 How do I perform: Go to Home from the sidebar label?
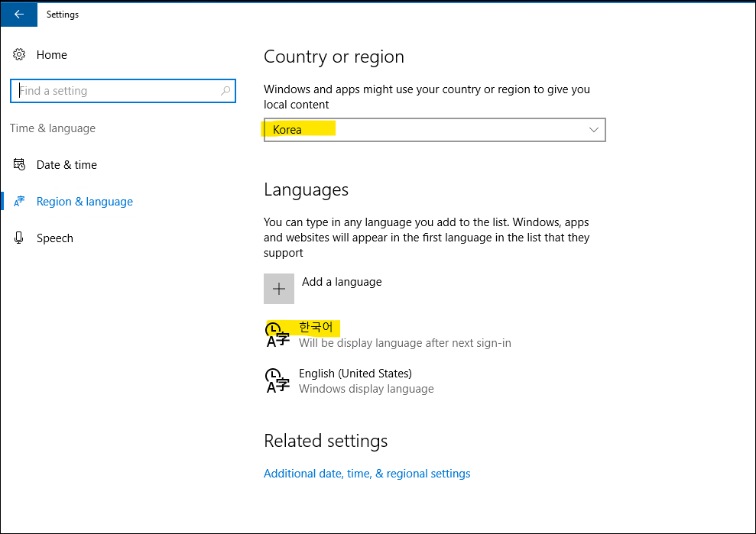tap(52, 55)
